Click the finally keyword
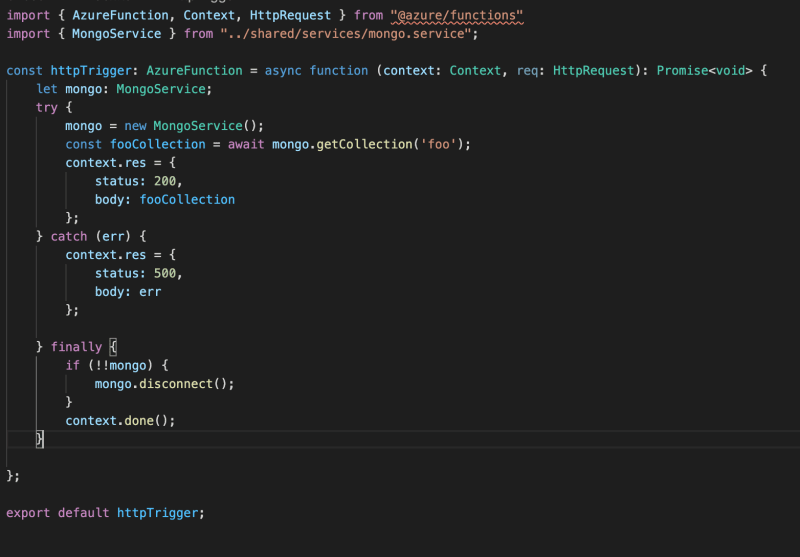 click(x=76, y=347)
